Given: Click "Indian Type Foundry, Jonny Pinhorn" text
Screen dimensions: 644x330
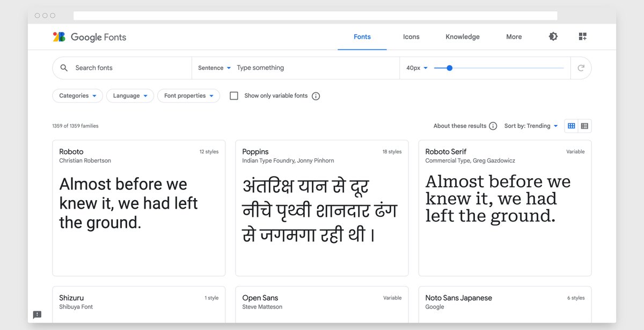Looking at the screenshot, I should coord(288,160).
